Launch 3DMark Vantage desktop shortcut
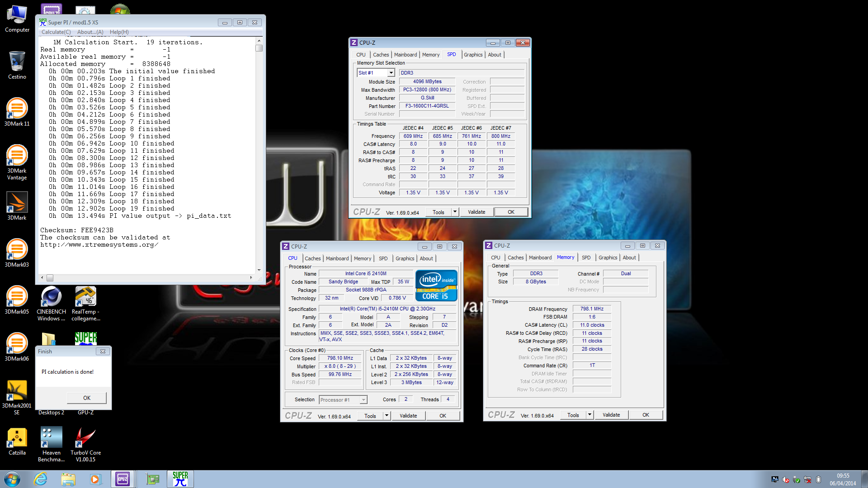The image size is (868, 488). coord(17,162)
